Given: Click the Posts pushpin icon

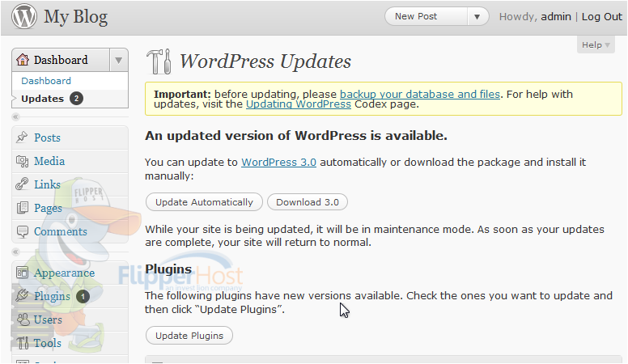Looking at the screenshot, I should (22, 138).
